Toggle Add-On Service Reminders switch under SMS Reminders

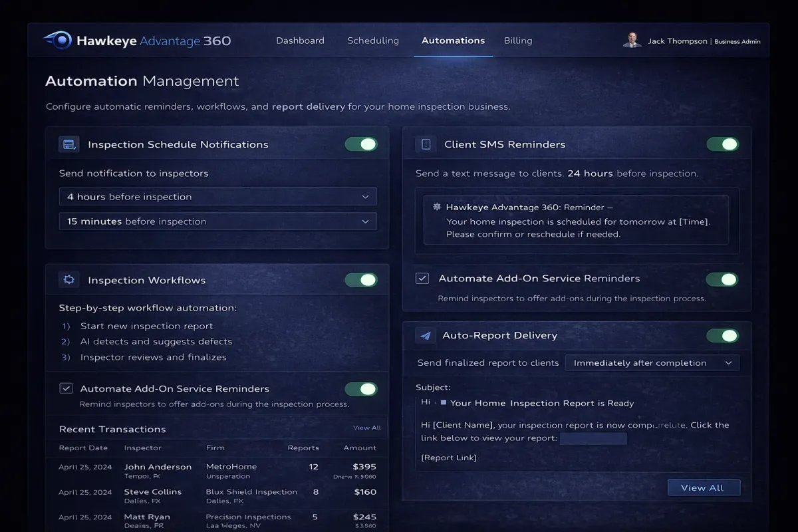pyautogui.click(x=722, y=279)
